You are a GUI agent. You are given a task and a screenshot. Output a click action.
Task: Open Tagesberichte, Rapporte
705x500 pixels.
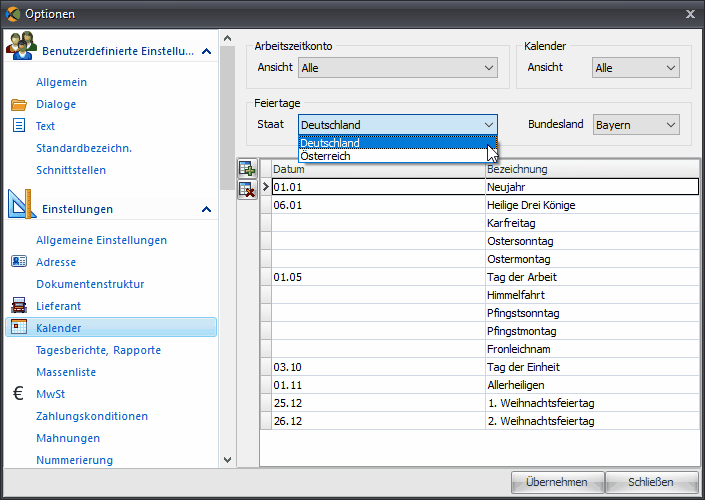[x=98, y=350]
